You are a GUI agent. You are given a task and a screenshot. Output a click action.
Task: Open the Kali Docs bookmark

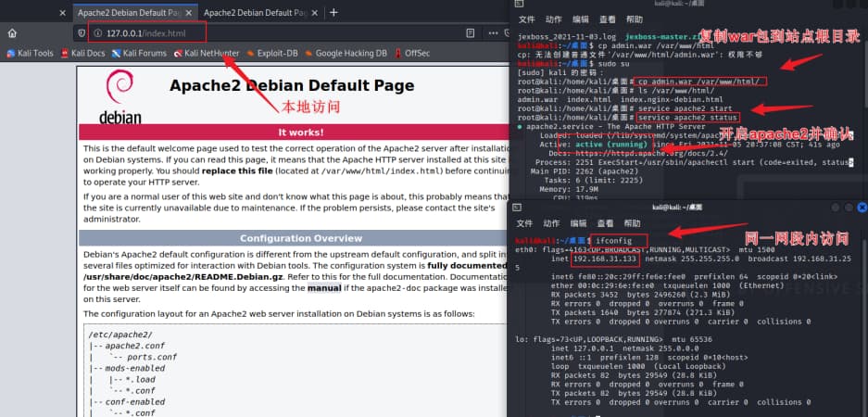[x=82, y=53]
